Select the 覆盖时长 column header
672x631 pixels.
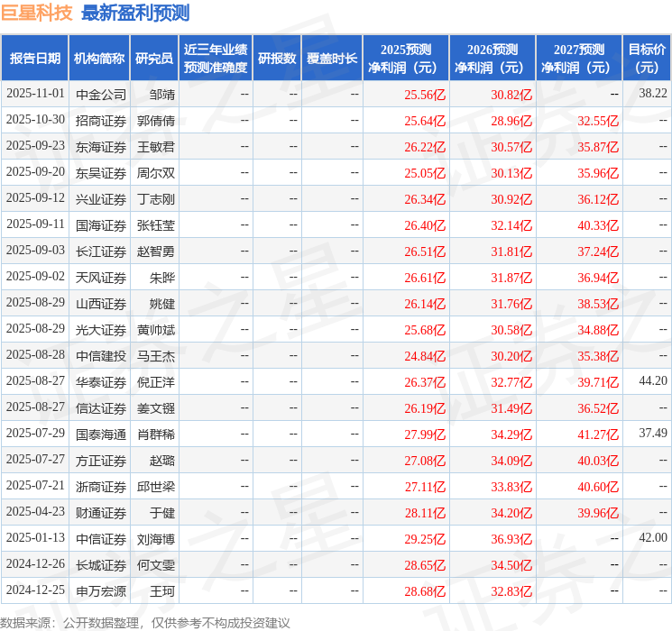click(x=332, y=58)
